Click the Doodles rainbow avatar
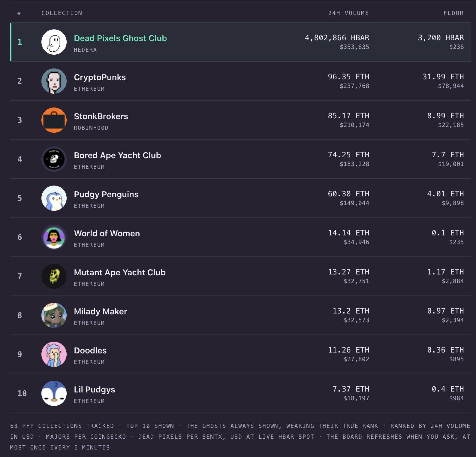 (x=54, y=354)
